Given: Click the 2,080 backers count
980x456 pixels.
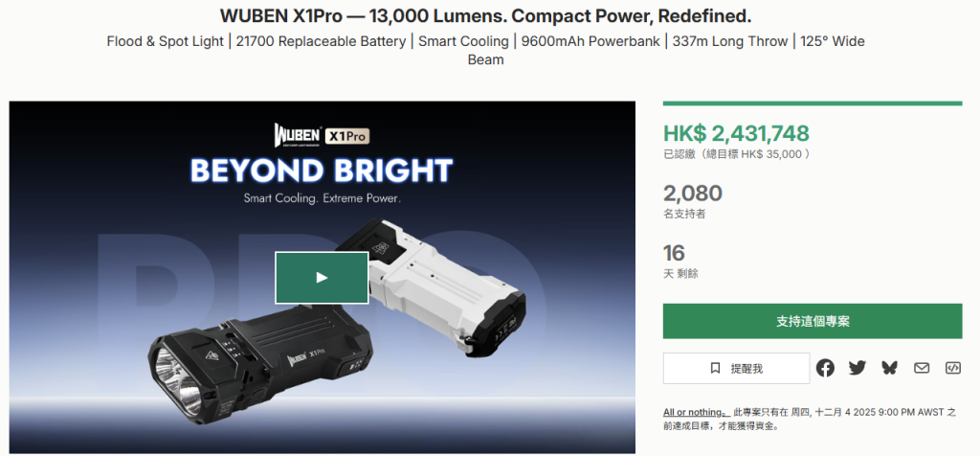Looking at the screenshot, I should point(693,193).
